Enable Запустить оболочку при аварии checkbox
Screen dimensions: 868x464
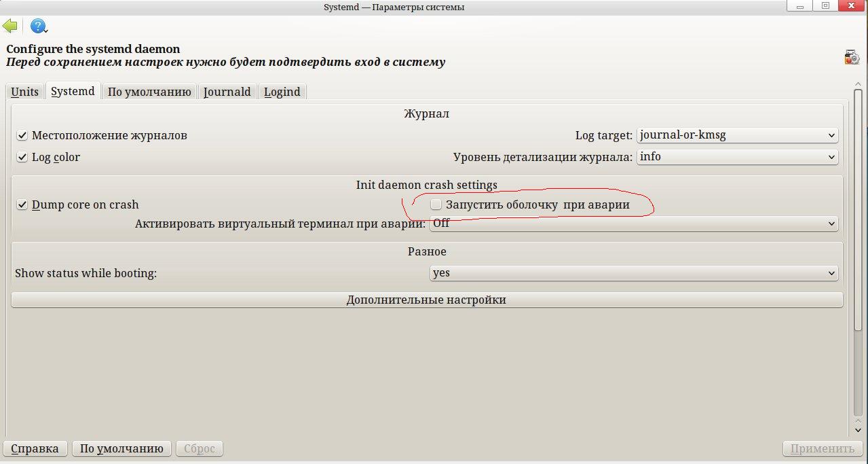[530, 204]
